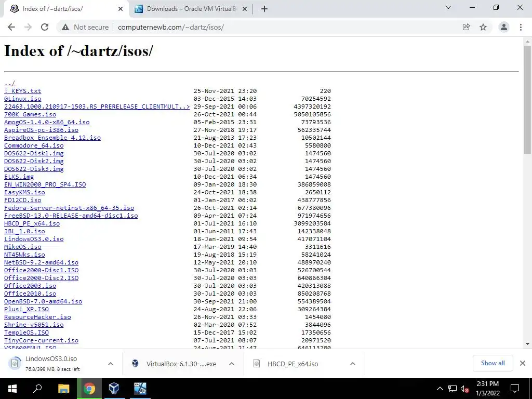Open the Windows Start menu
Image resolution: width=532 pixels, height=399 pixels.
point(12,389)
